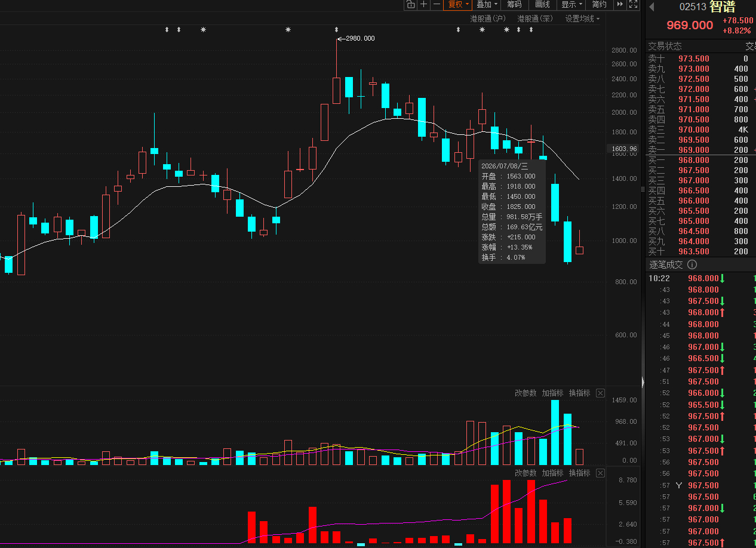Click the 筹码 chips button
This screenshot has width=756, height=548.
coord(514,5)
